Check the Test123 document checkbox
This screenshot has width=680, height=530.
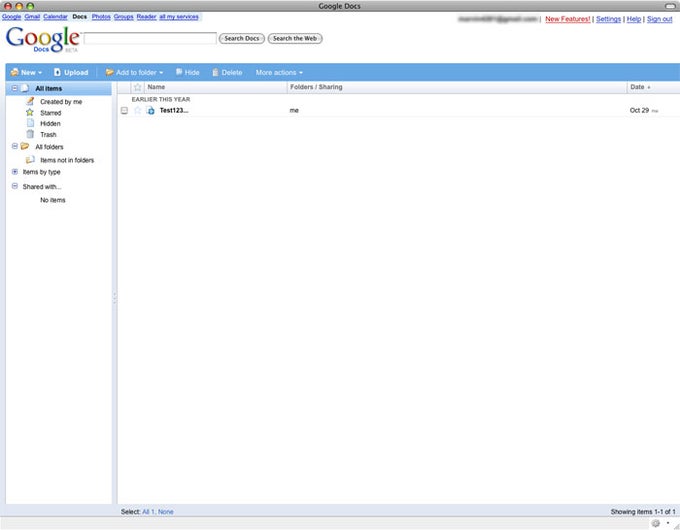pos(124,111)
